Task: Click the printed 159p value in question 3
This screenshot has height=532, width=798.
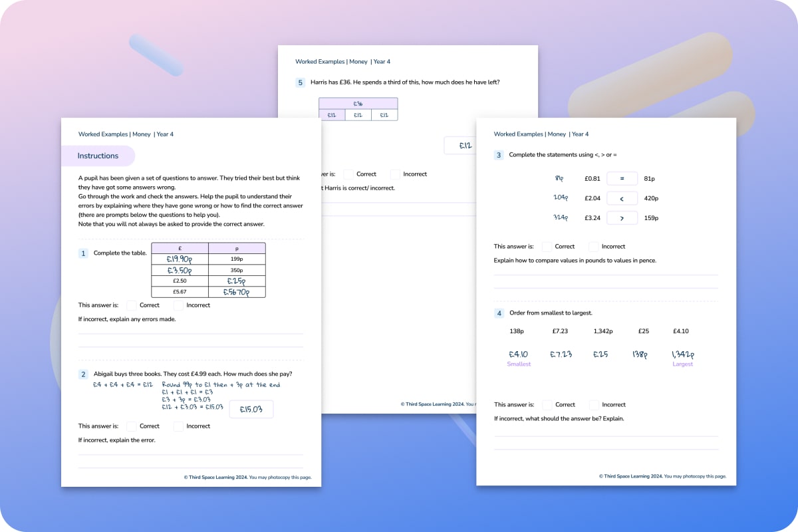Action: 652,217
